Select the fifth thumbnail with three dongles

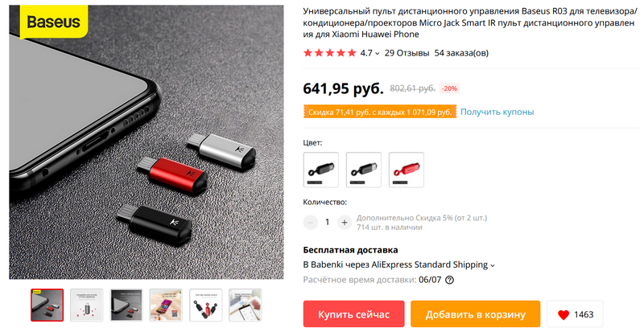tap(206, 305)
